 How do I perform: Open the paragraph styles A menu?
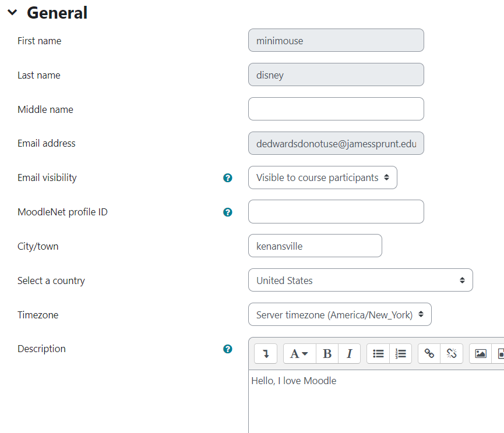point(299,354)
